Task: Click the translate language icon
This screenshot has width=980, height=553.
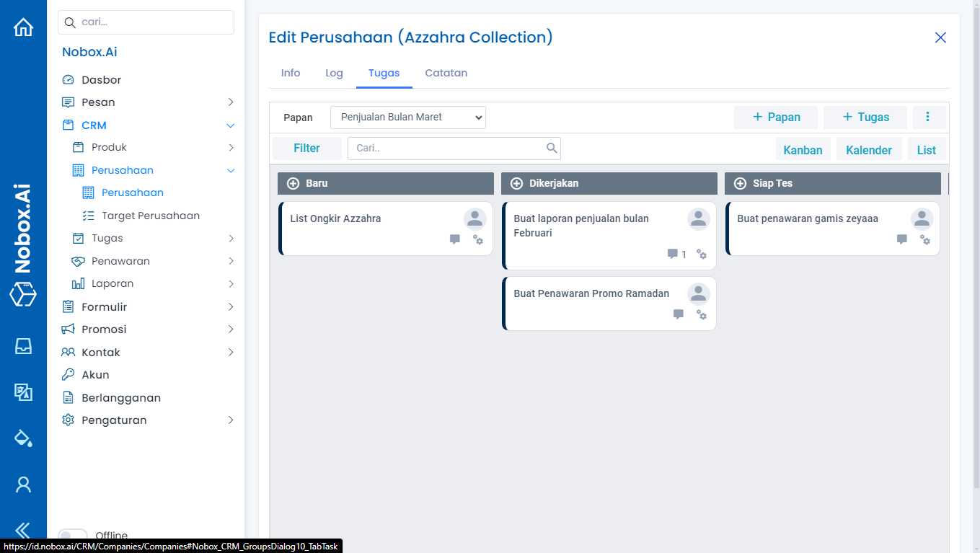Action: click(23, 391)
